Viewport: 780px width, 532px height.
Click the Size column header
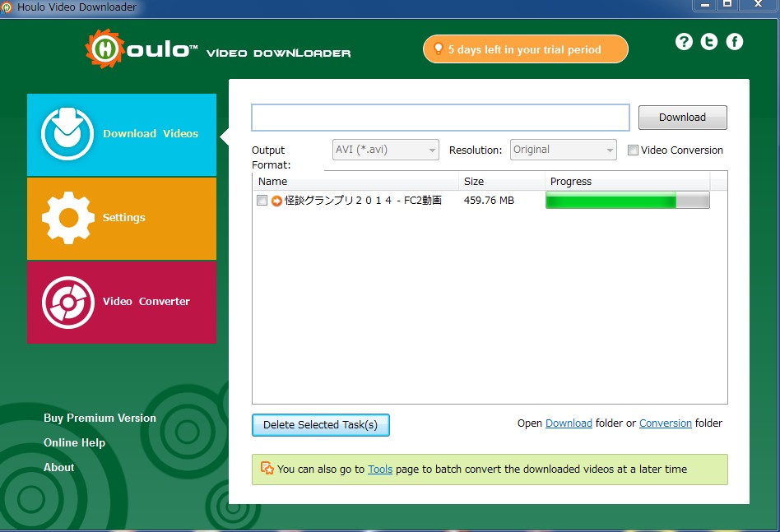501,182
